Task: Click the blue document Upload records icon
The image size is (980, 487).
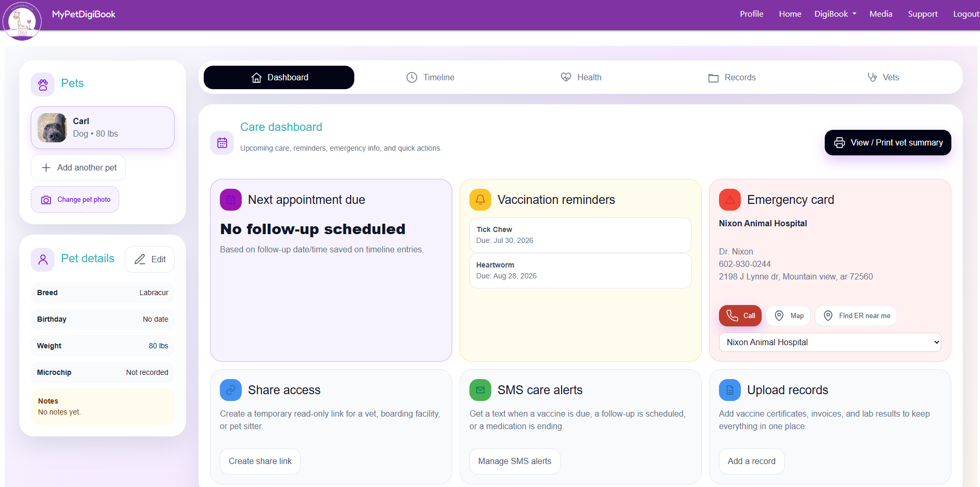Action: (730, 390)
